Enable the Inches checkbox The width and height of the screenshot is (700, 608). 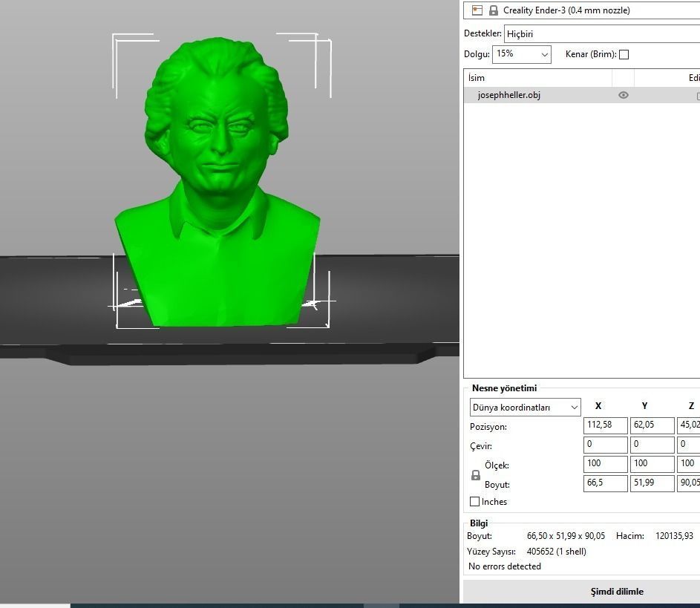pyautogui.click(x=474, y=502)
